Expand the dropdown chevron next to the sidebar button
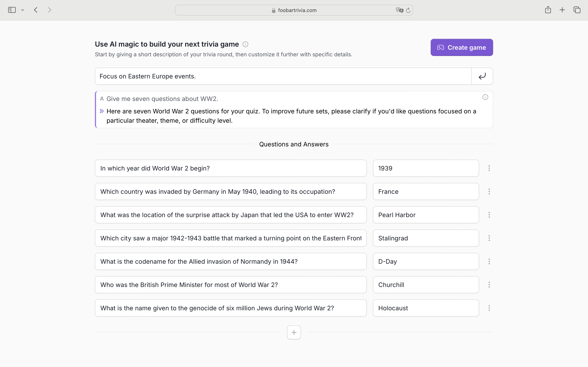Viewport: 588px width, 367px height. [x=23, y=10]
